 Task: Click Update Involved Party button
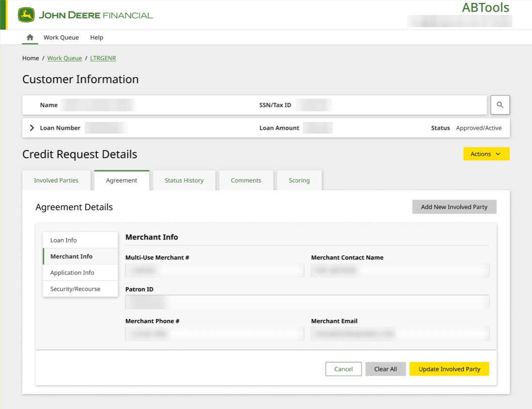[449, 369]
